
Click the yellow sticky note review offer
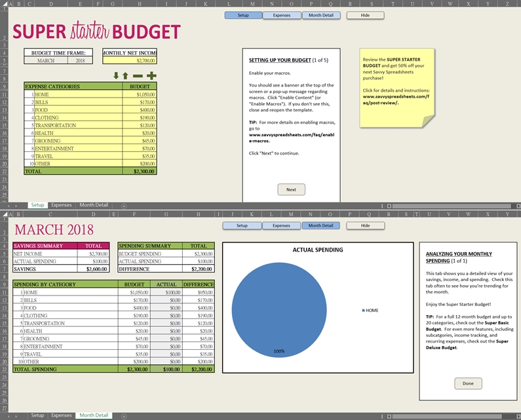pos(397,88)
